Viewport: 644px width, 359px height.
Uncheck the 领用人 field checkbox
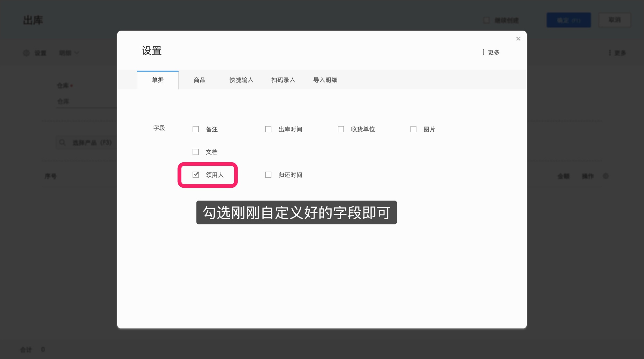tap(195, 175)
